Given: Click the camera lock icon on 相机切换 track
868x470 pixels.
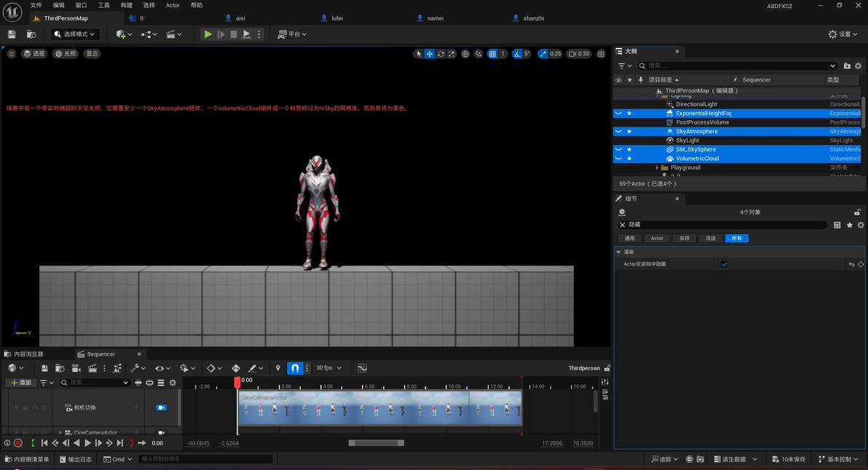Looking at the screenshot, I should [162, 408].
